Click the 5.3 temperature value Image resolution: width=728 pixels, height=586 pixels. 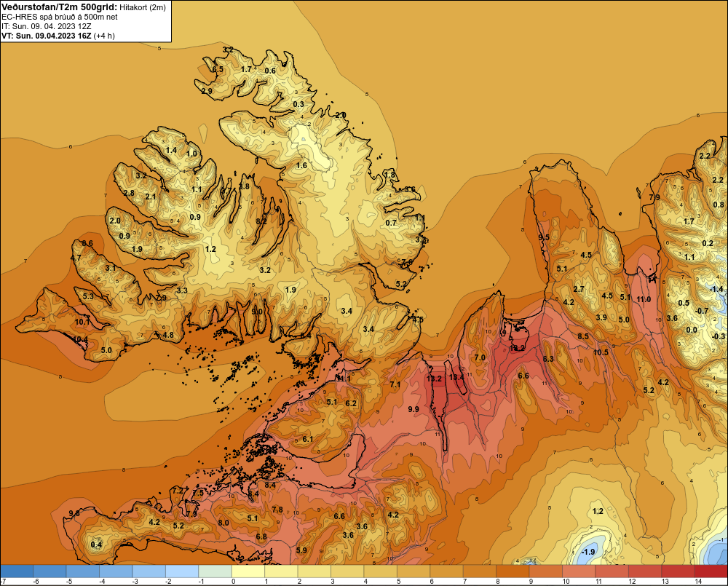pyautogui.click(x=88, y=296)
